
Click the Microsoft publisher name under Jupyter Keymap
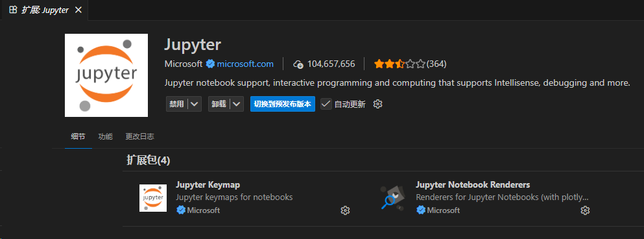point(203,210)
